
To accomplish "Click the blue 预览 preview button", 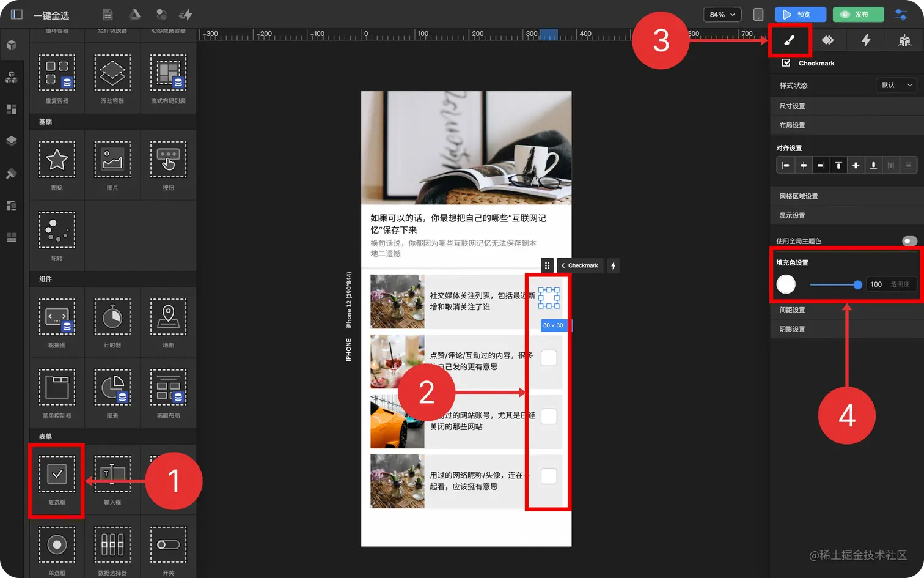I will tap(801, 15).
